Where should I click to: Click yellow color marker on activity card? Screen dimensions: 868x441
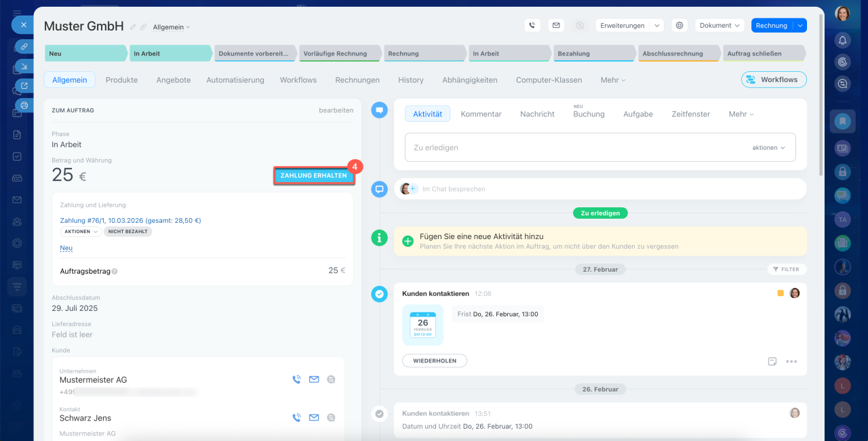[781, 293]
